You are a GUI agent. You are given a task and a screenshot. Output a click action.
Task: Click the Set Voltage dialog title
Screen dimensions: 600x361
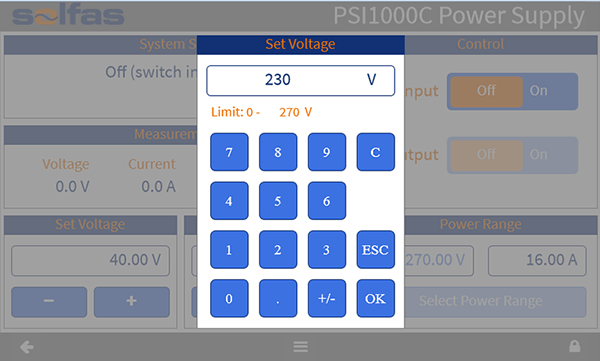(300, 44)
